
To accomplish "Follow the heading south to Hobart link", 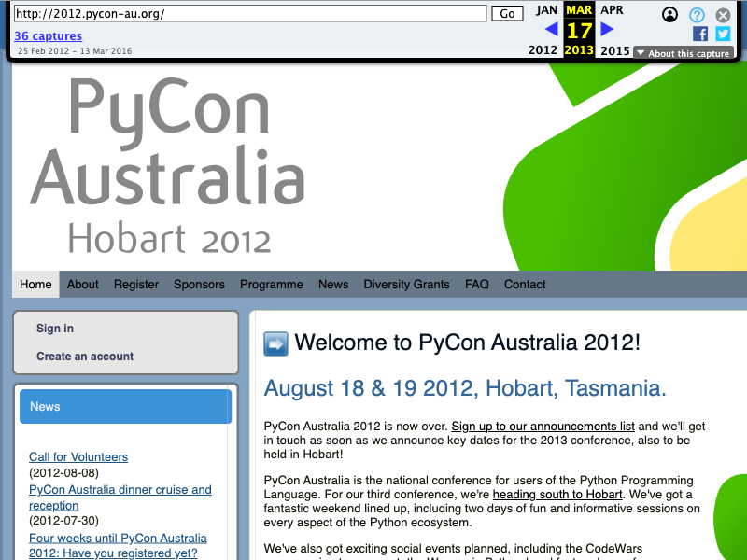I will click(x=557, y=495).
